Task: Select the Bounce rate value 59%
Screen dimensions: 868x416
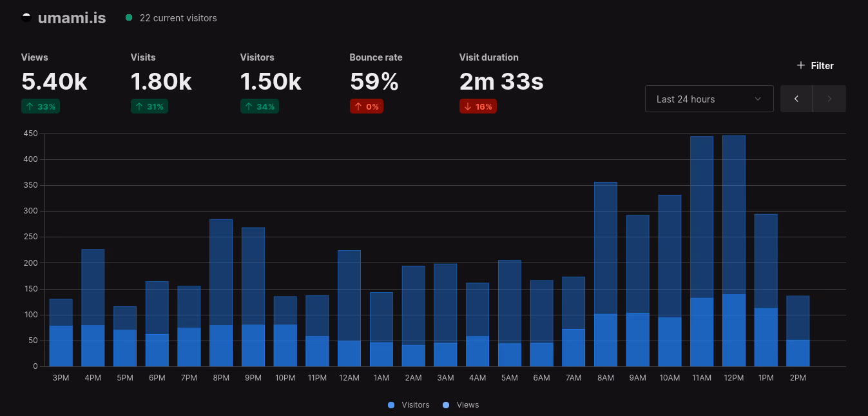Action: (374, 82)
